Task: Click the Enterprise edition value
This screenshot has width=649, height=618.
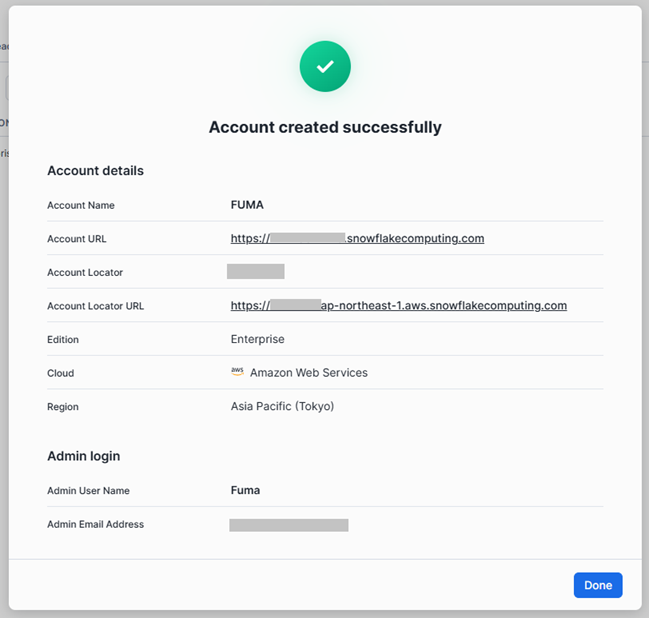Action: pos(257,339)
